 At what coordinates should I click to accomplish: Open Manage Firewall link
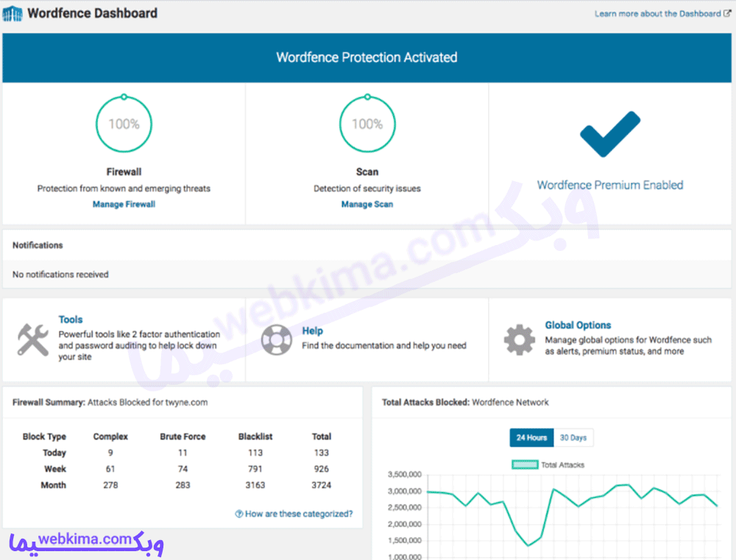pyautogui.click(x=124, y=204)
